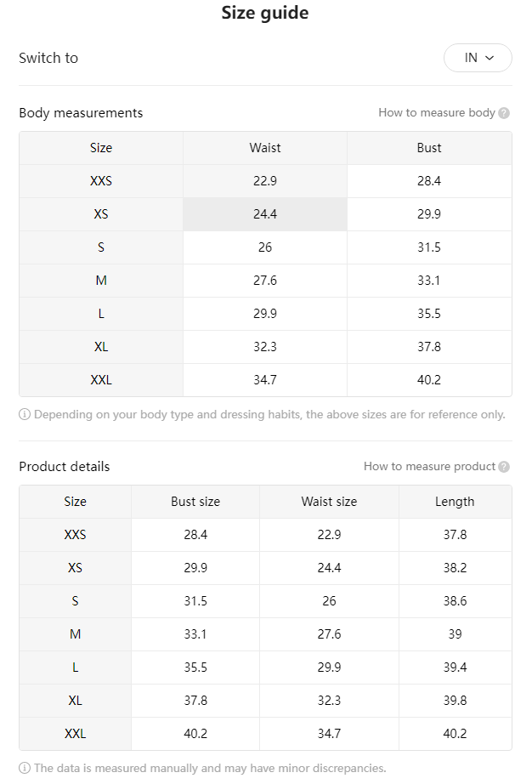Image resolution: width=532 pixels, height=784 pixels.
Task: Click the Bust size column header
Action: pos(195,502)
